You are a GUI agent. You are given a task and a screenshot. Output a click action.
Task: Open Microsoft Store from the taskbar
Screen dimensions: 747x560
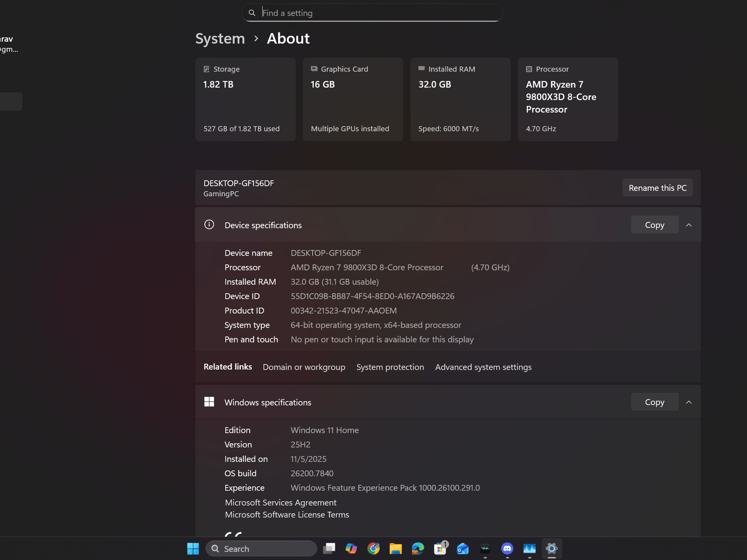pyautogui.click(x=440, y=549)
